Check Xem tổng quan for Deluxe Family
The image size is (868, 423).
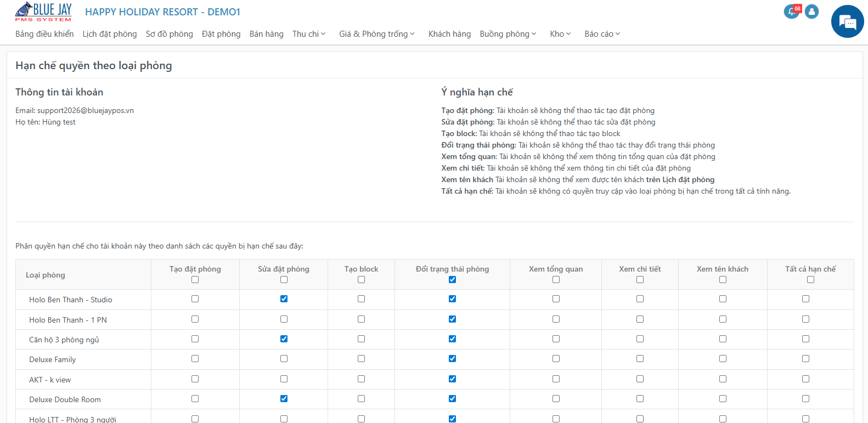[556, 359]
